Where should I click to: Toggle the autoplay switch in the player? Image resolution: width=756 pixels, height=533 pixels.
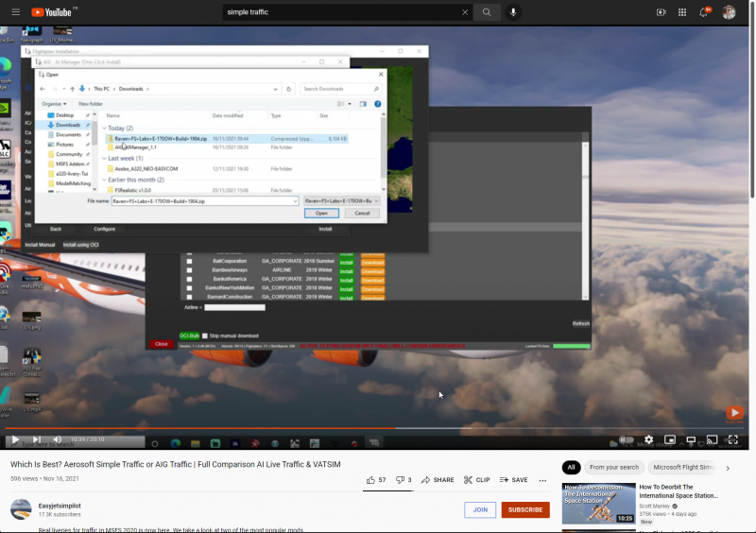[627, 439]
